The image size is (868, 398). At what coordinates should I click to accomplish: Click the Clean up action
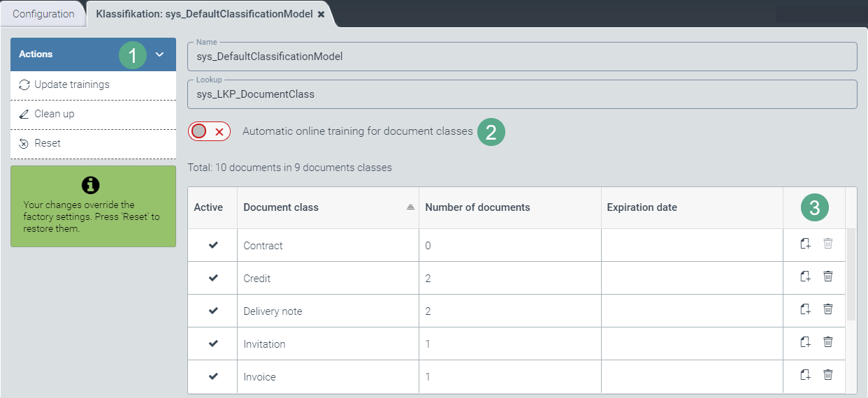pyautogui.click(x=55, y=114)
